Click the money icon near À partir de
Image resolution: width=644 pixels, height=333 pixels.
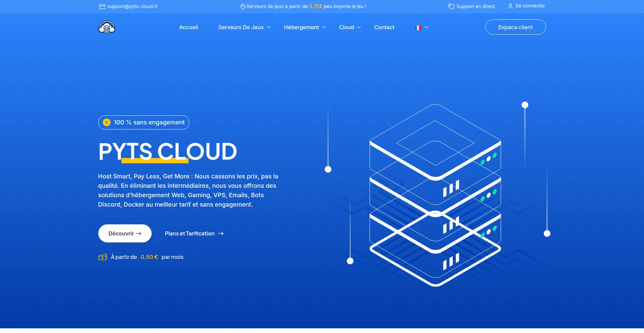click(103, 257)
